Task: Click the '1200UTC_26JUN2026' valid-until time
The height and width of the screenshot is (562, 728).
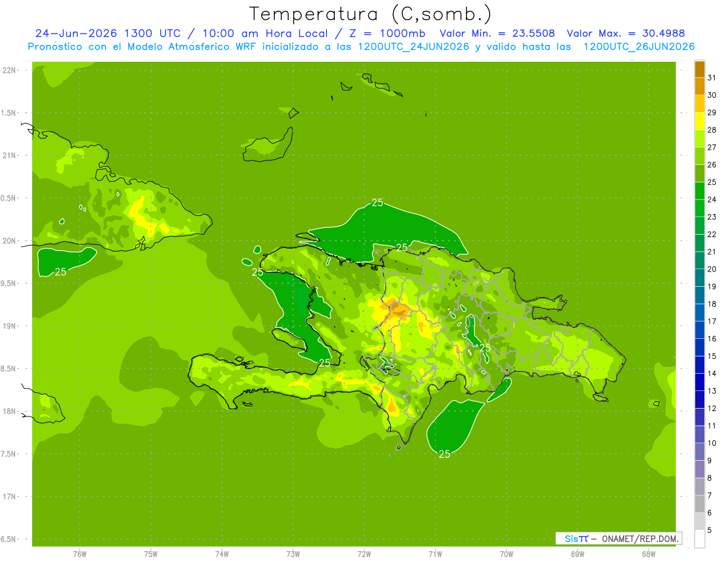Action: pos(639,47)
